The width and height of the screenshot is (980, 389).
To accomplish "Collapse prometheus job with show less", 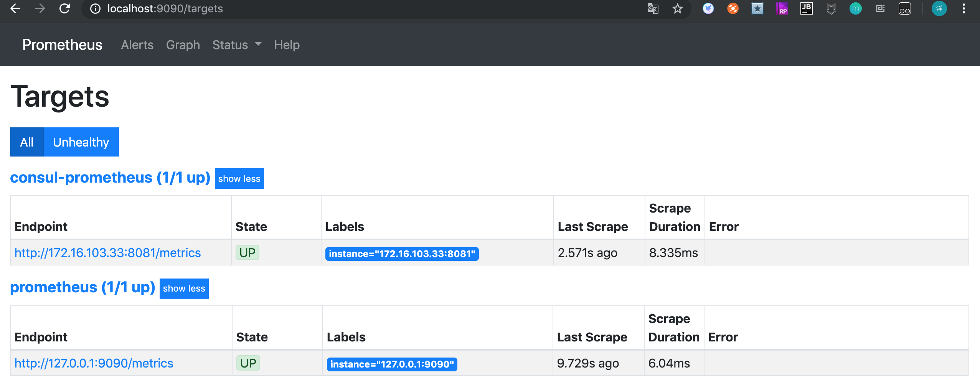I will tap(184, 288).
